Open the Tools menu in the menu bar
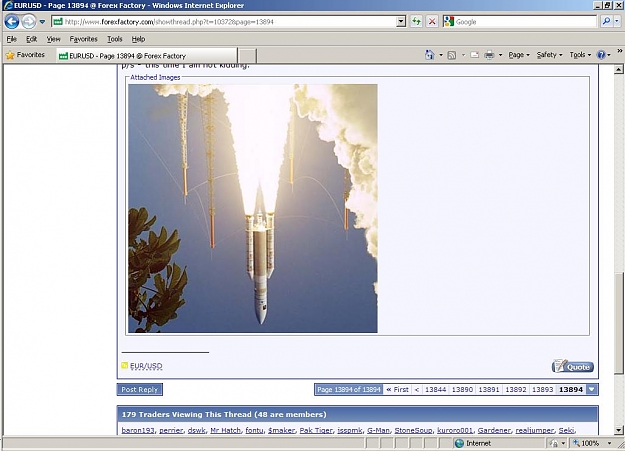The image size is (625, 451). click(115, 39)
